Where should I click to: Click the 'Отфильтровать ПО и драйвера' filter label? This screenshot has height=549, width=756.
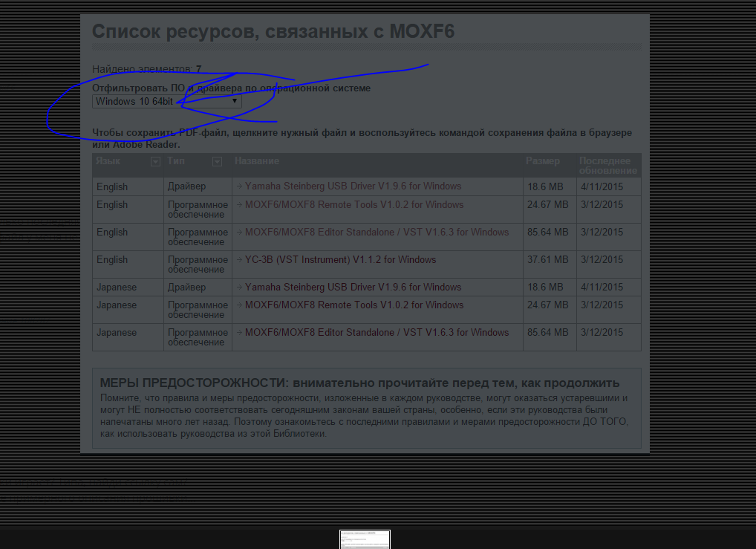[231, 88]
